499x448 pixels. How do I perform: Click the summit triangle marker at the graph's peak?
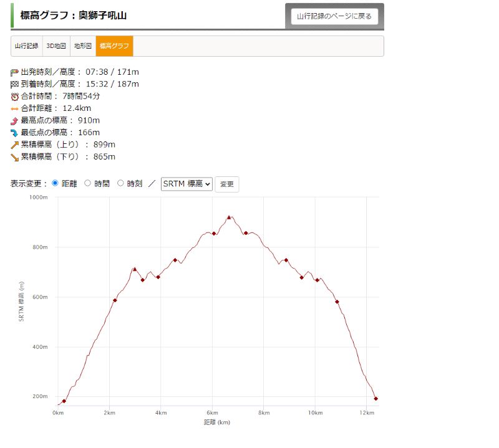pyautogui.click(x=229, y=217)
